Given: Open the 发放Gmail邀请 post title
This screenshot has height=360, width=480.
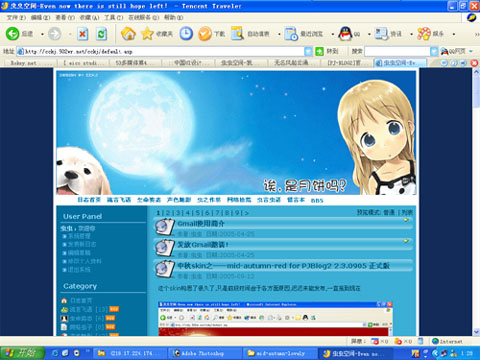Looking at the screenshot, I should pyautogui.click(x=203, y=245).
